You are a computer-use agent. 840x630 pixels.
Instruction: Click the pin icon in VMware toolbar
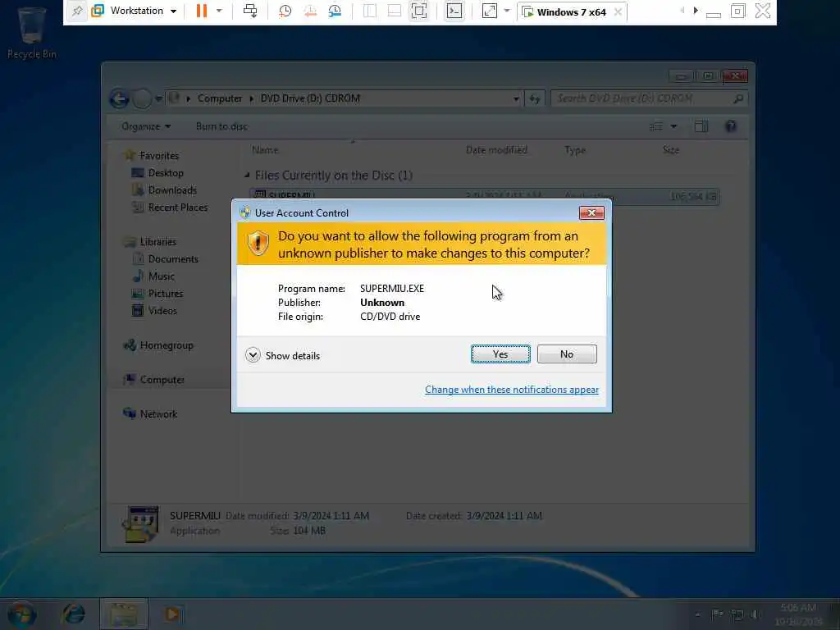(77, 11)
